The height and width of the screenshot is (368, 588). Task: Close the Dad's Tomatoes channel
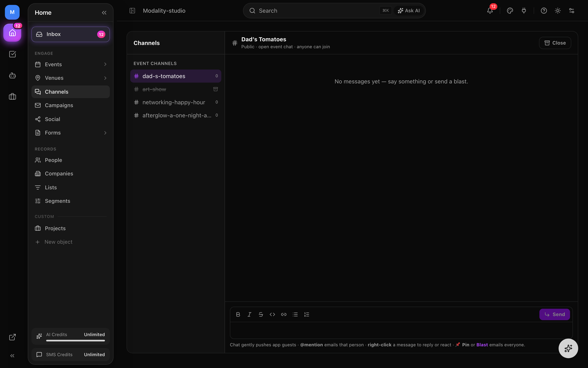555,43
